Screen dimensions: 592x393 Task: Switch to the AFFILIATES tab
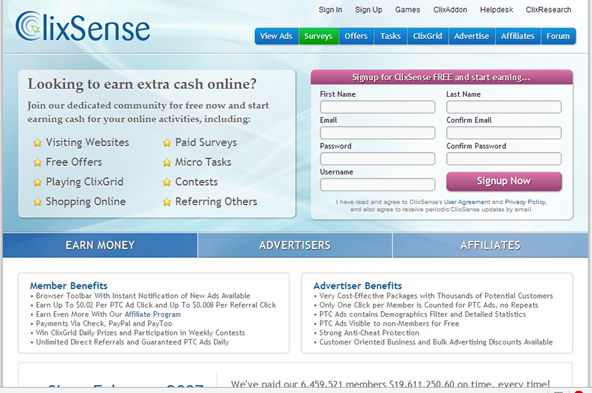(x=490, y=245)
